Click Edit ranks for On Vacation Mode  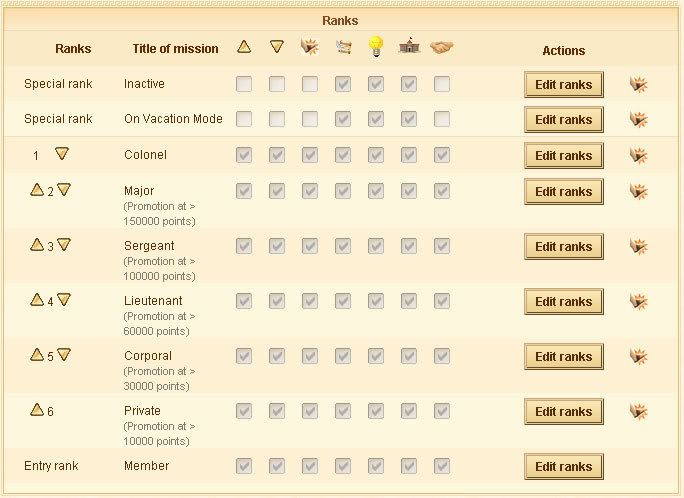(x=564, y=119)
